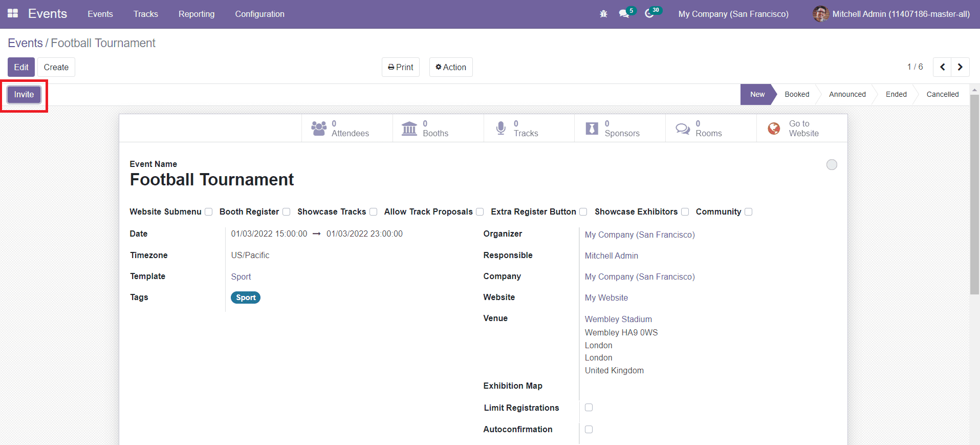Open the Reporting menu
This screenshot has width=980, height=445.
click(x=197, y=14)
